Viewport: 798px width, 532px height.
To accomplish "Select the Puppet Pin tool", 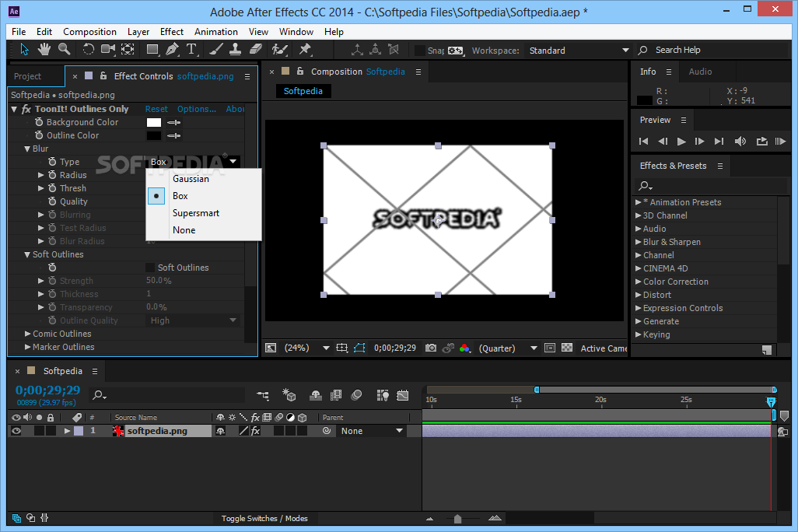I will 305,49.
